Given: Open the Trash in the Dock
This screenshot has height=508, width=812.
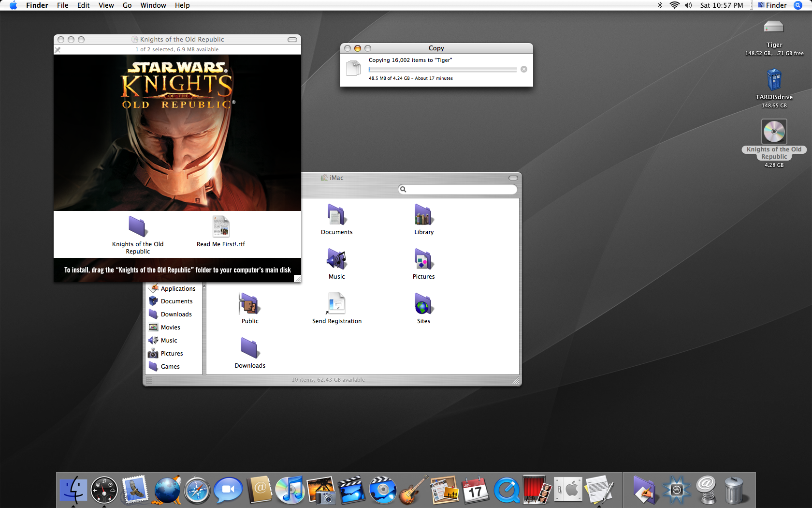Looking at the screenshot, I should 734,490.
